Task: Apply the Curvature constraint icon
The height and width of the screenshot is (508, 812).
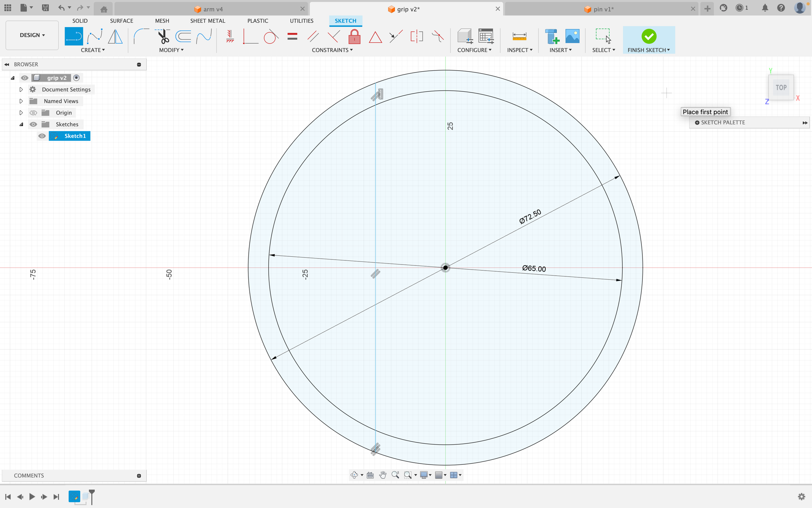Action: coord(438,37)
